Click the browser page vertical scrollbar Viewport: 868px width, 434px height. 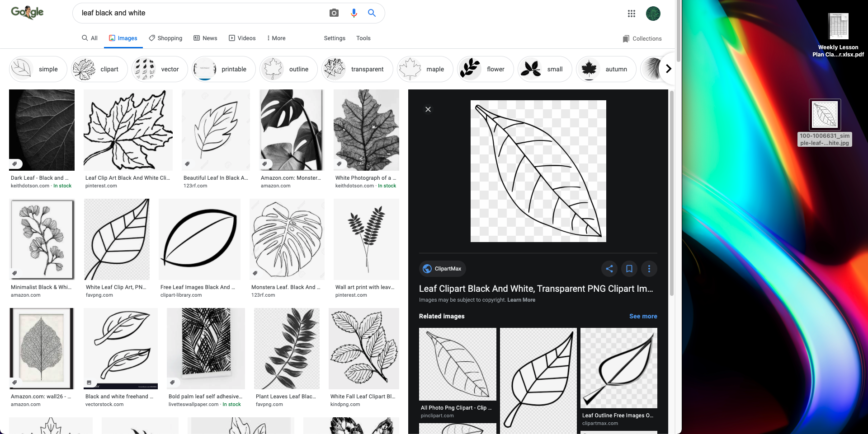(x=678, y=32)
